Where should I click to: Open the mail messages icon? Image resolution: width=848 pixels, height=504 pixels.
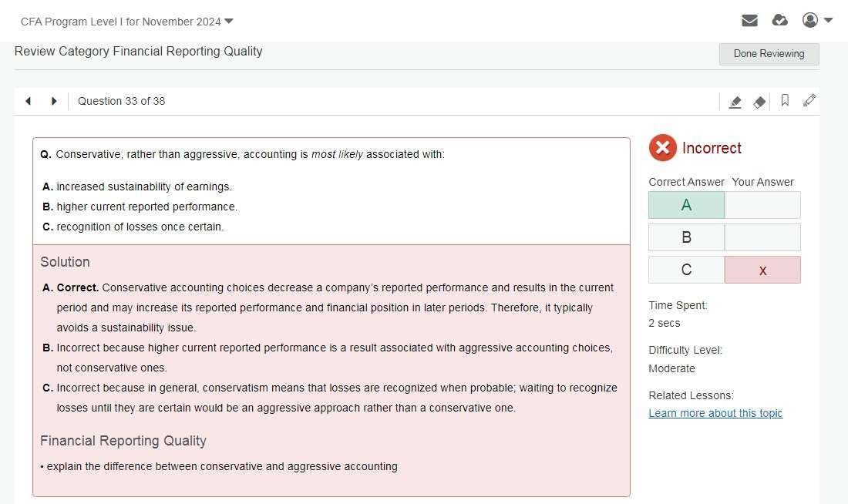click(749, 21)
